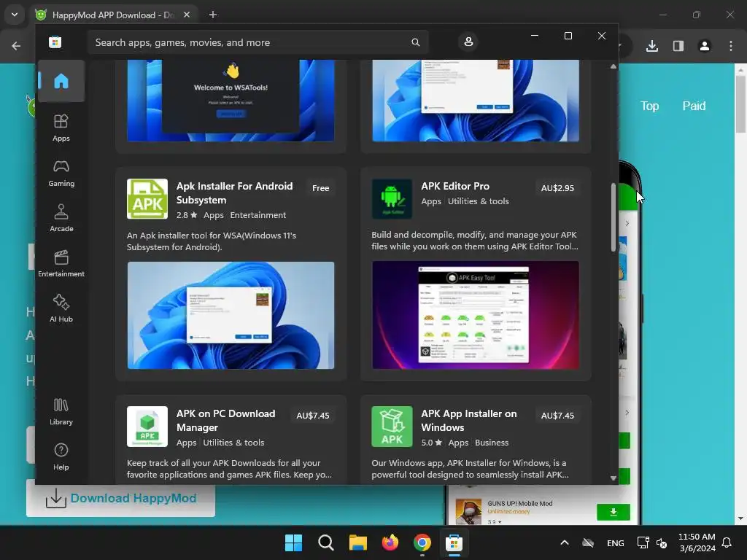This screenshot has height=560, width=747.
Task: Click APK App Installer on Windows icon
Action: 392,426
